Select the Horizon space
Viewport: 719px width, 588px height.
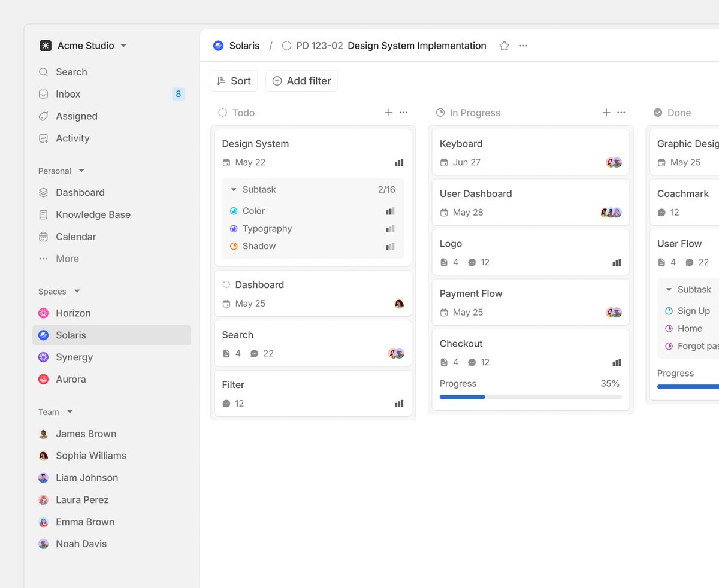[x=111, y=313]
